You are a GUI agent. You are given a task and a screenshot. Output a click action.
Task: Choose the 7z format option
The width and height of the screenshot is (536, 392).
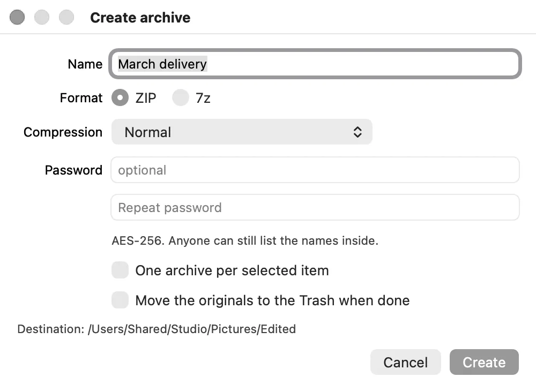click(181, 97)
